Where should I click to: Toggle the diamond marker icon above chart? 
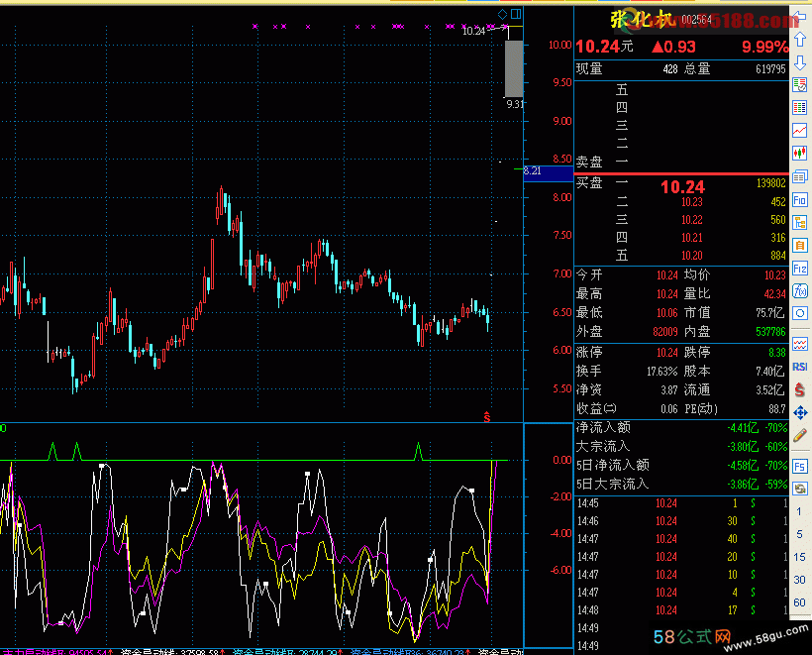tap(502, 14)
